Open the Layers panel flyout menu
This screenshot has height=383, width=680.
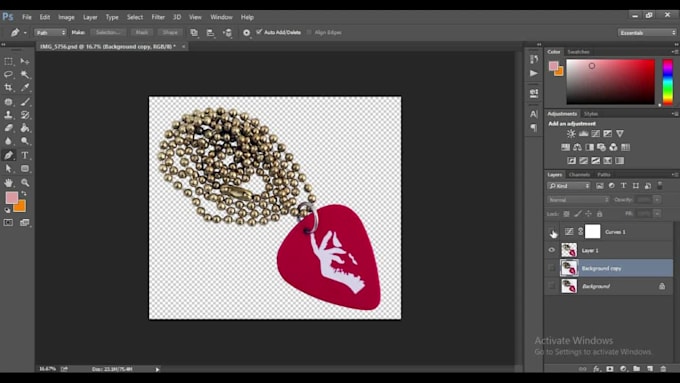tap(675, 174)
